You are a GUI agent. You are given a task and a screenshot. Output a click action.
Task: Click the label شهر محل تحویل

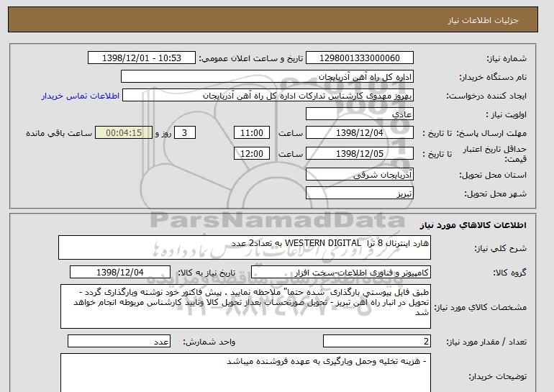tap(495, 194)
